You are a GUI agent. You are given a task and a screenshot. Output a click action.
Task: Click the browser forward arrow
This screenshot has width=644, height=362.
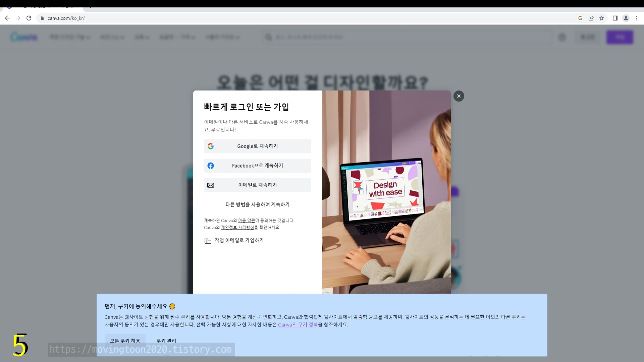[18, 18]
